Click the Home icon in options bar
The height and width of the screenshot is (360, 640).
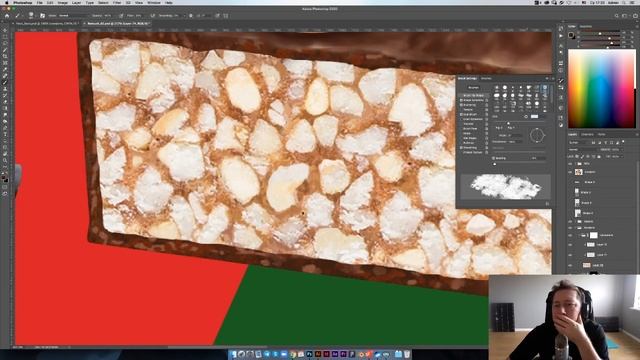(7, 16)
